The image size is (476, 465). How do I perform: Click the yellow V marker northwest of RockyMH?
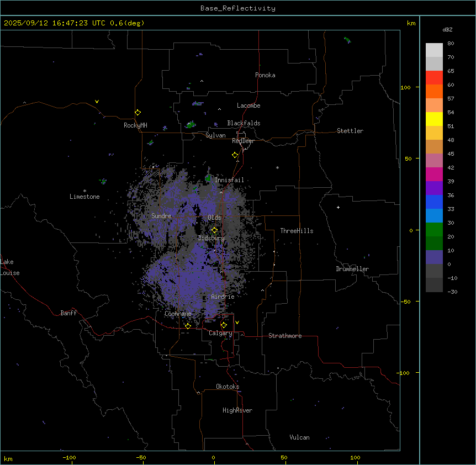(x=97, y=102)
